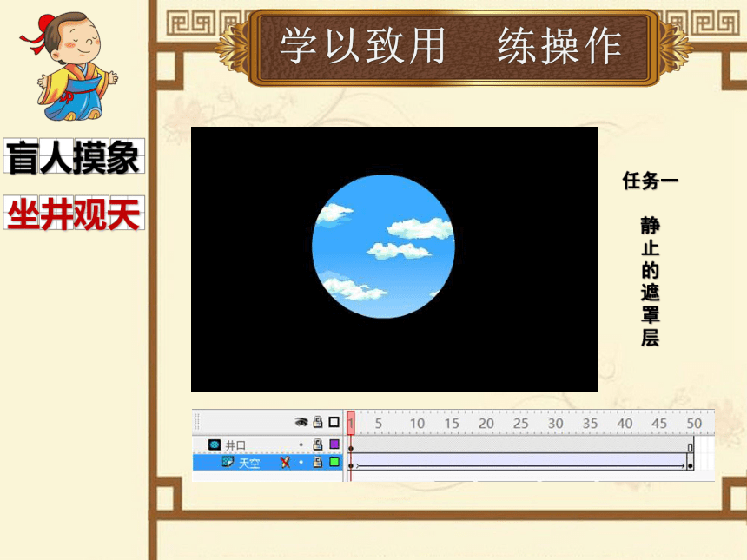Click frame 25 on the timeline ruler
747x560 pixels.
click(520, 424)
